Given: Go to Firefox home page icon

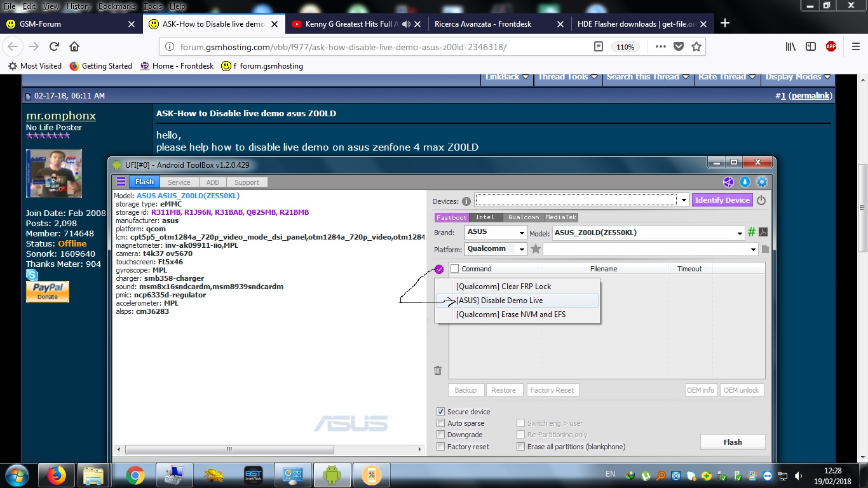Looking at the screenshot, I should [74, 46].
